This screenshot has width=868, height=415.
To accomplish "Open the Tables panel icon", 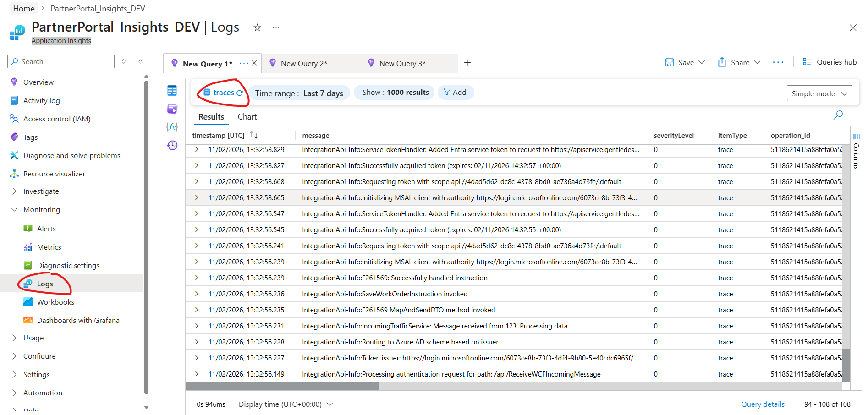I will pyautogui.click(x=172, y=91).
